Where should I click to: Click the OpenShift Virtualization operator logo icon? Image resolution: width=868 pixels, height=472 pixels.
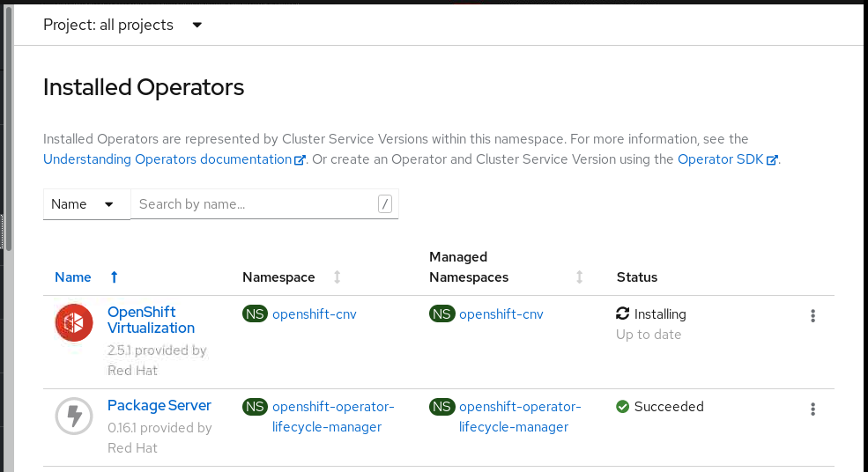pos(74,322)
